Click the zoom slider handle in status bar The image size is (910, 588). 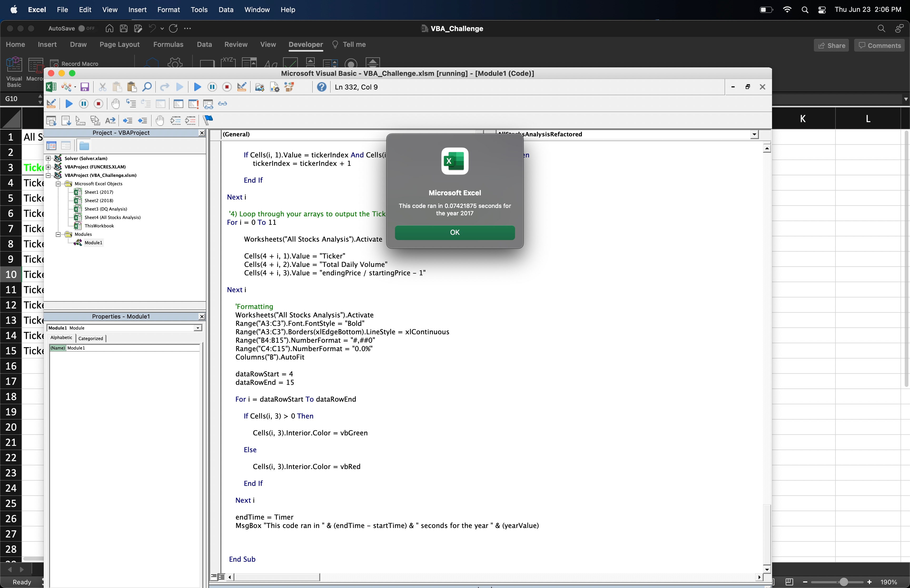pos(844,582)
